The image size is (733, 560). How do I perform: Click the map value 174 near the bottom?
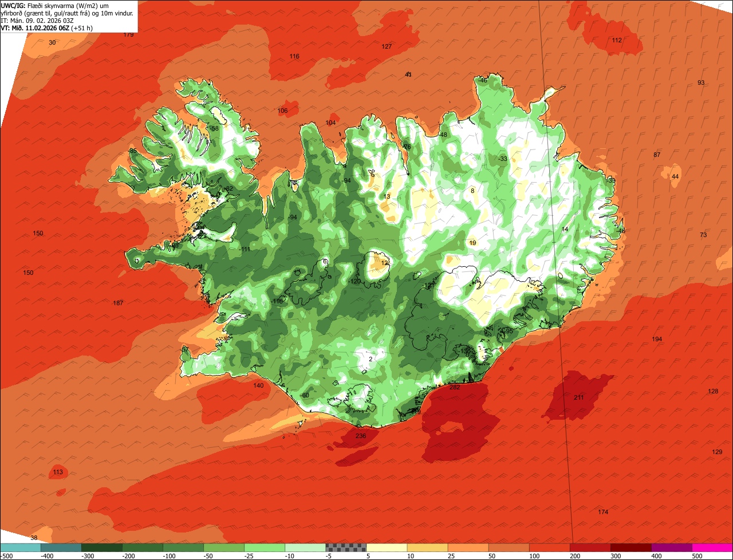click(x=603, y=511)
